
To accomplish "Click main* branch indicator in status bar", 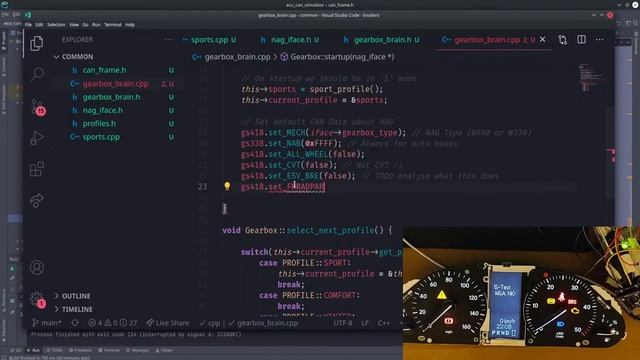I will point(47,323).
